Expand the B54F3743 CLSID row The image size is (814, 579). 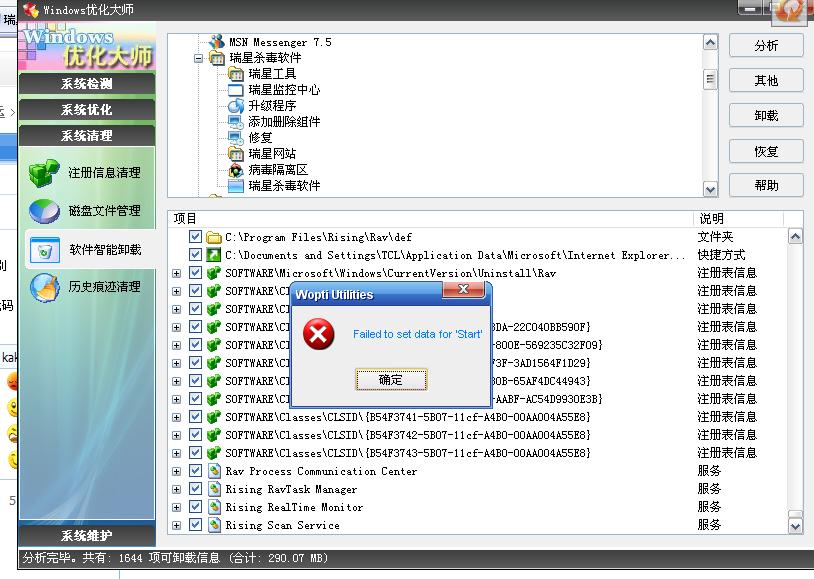tap(177, 453)
